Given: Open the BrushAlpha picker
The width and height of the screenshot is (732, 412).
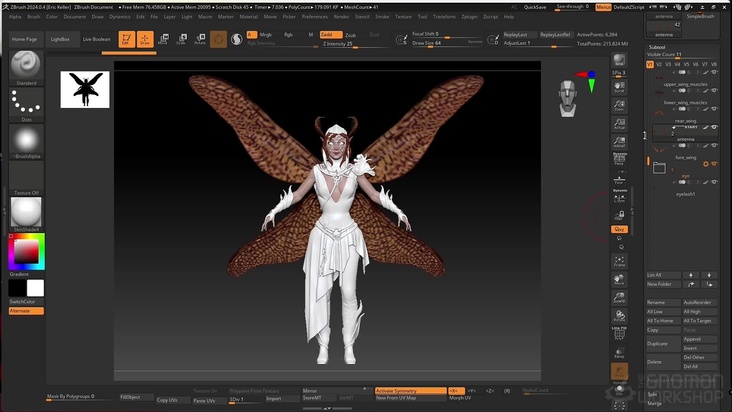Looking at the screenshot, I should tap(26, 141).
